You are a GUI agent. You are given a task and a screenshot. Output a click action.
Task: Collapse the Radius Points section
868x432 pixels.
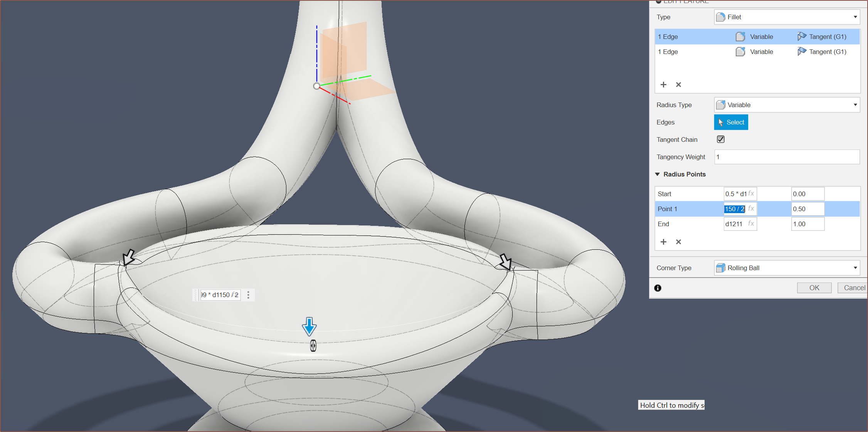(658, 174)
